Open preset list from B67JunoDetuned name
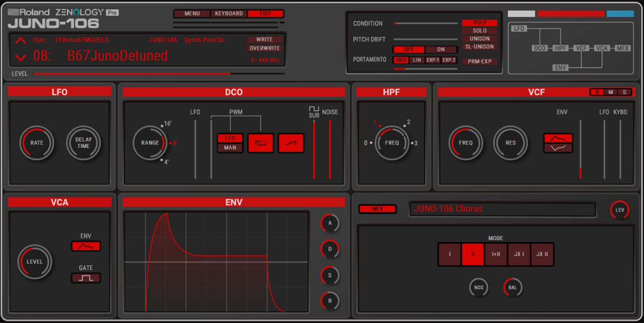 [x=118, y=55]
